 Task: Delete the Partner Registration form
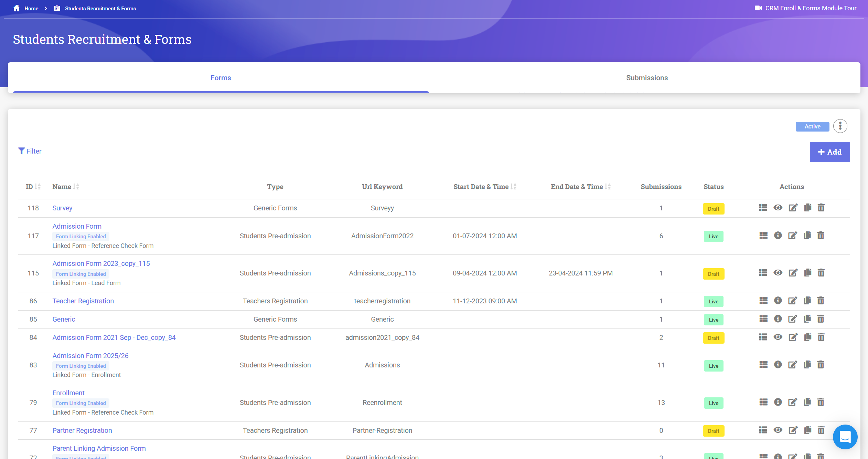tap(821, 430)
